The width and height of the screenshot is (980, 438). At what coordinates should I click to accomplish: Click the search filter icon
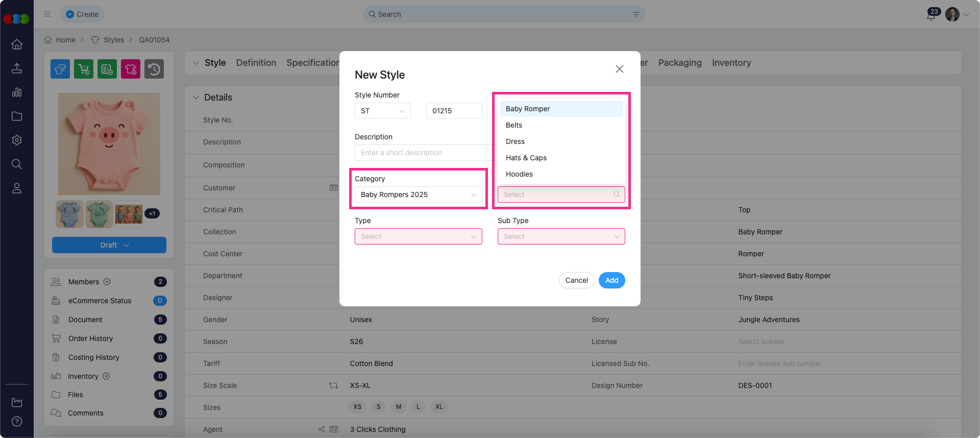[636, 14]
